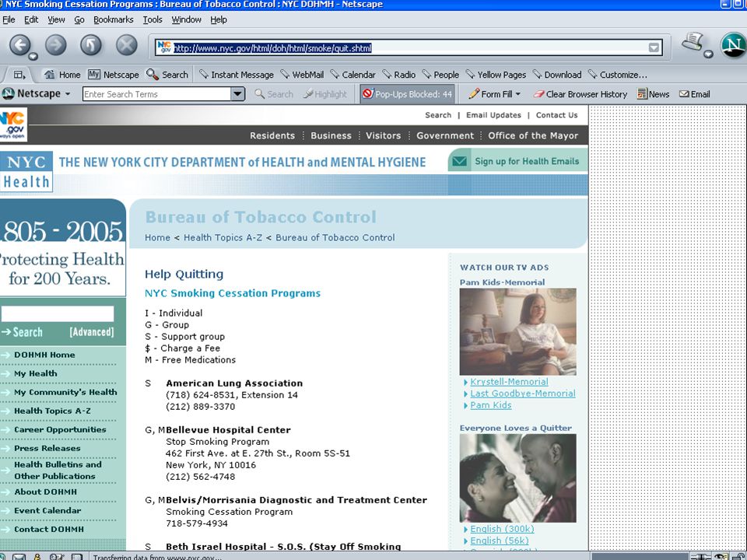The width and height of the screenshot is (747, 560).
Task: Open the Yellow Pages bookmark
Action: point(496,75)
